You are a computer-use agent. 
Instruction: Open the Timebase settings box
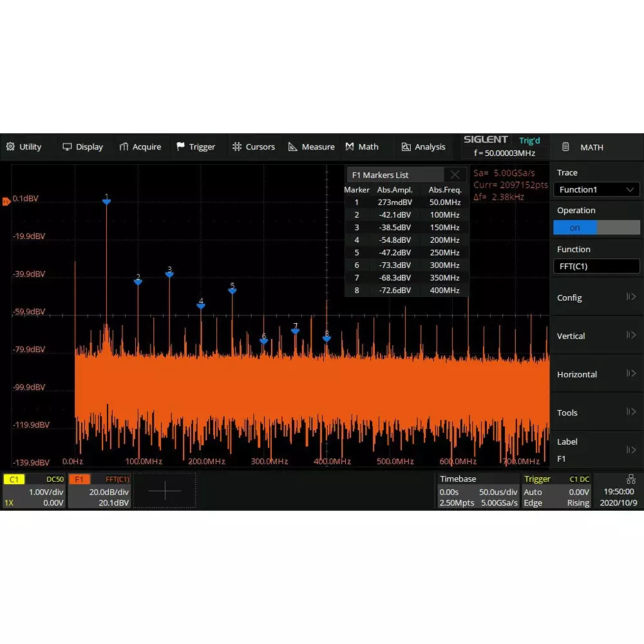click(x=478, y=491)
